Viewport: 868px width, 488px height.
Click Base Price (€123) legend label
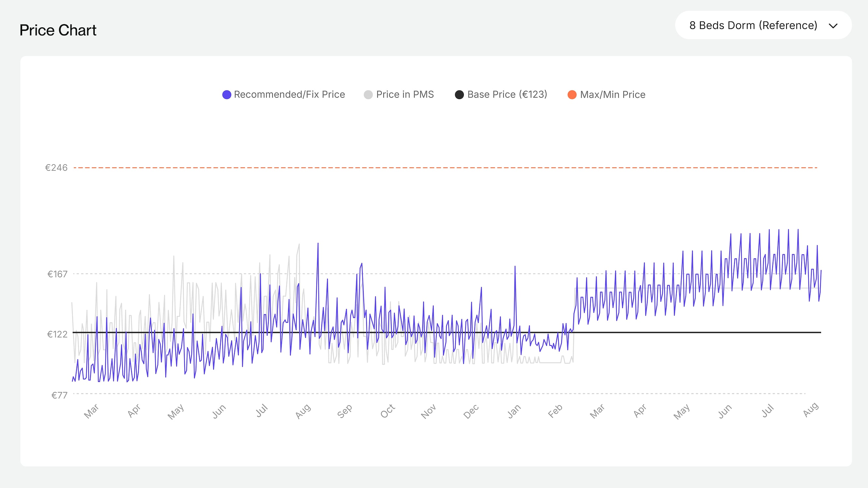coord(507,95)
